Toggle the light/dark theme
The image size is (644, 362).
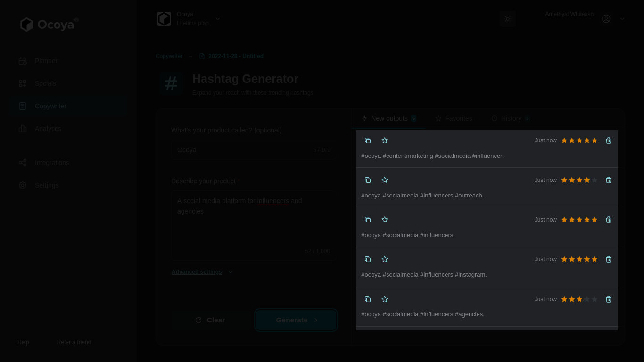pyautogui.click(x=508, y=19)
